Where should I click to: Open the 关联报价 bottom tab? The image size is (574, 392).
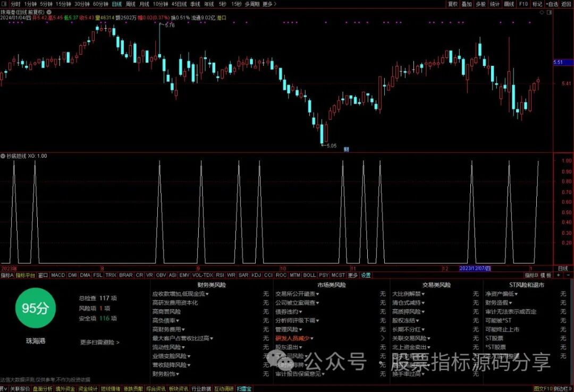click(20, 389)
